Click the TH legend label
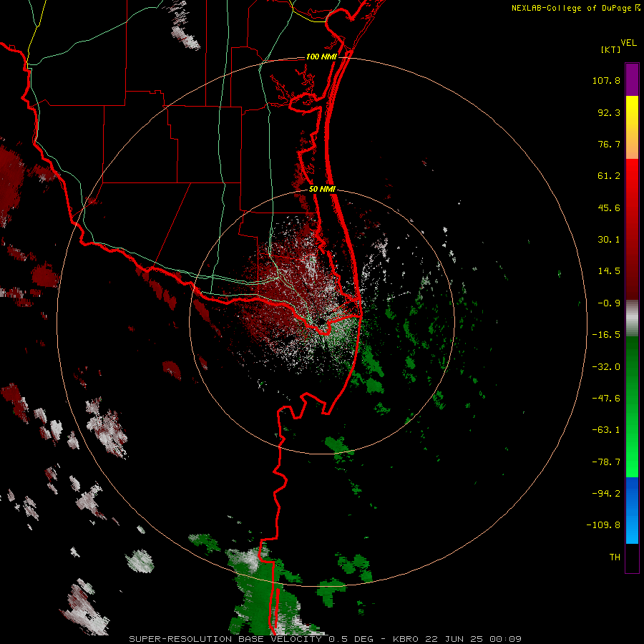This screenshot has height=644, width=644. tap(615, 557)
